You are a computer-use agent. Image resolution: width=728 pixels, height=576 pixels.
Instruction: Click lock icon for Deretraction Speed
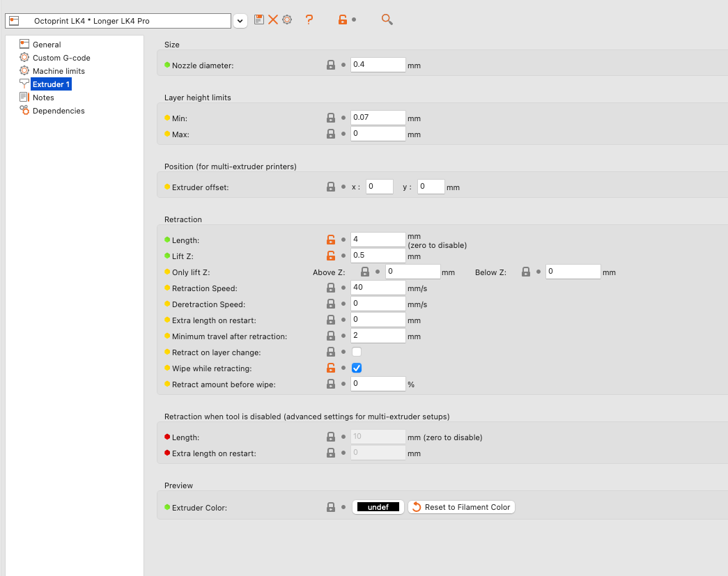pos(331,304)
